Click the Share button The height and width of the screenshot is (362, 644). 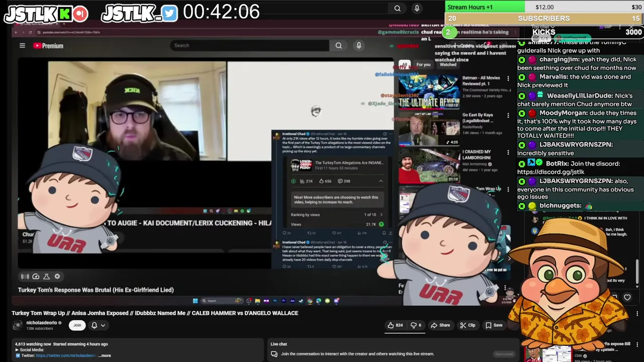pos(440,325)
